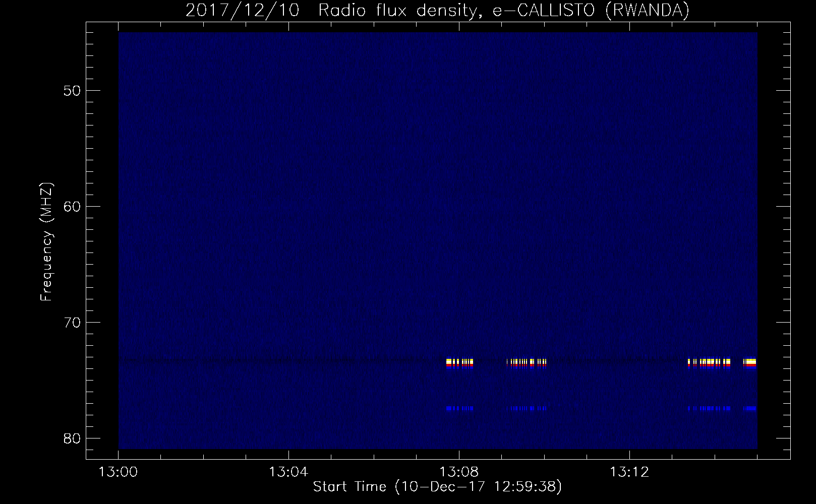Click the bright burst at the spectrogram's right edge
The height and width of the screenshot is (504, 816).
coord(750,363)
